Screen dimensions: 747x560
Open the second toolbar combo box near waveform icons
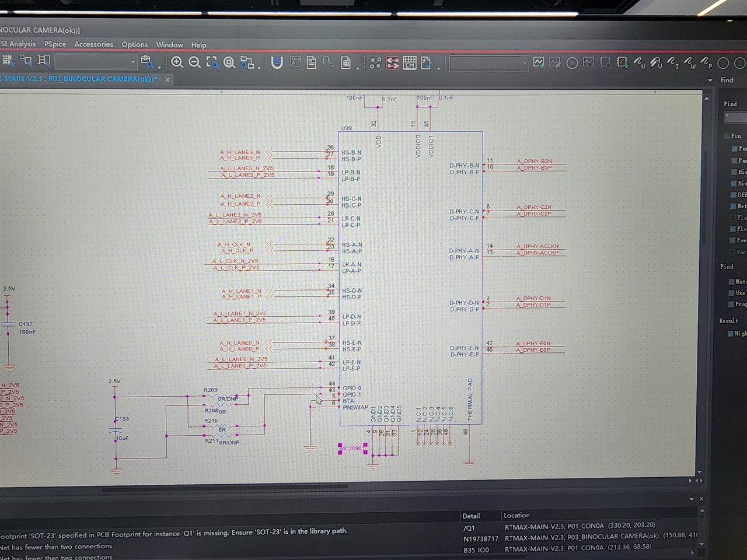coord(525,63)
